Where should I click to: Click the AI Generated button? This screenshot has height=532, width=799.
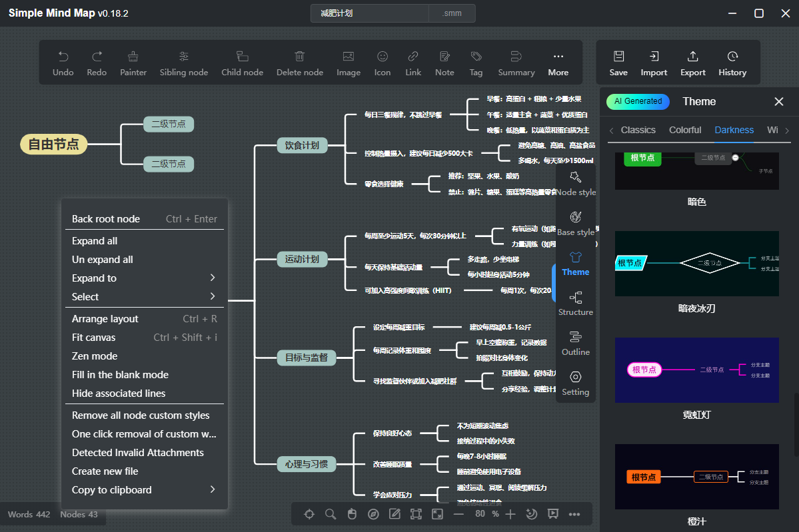pyautogui.click(x=638, y=101)
